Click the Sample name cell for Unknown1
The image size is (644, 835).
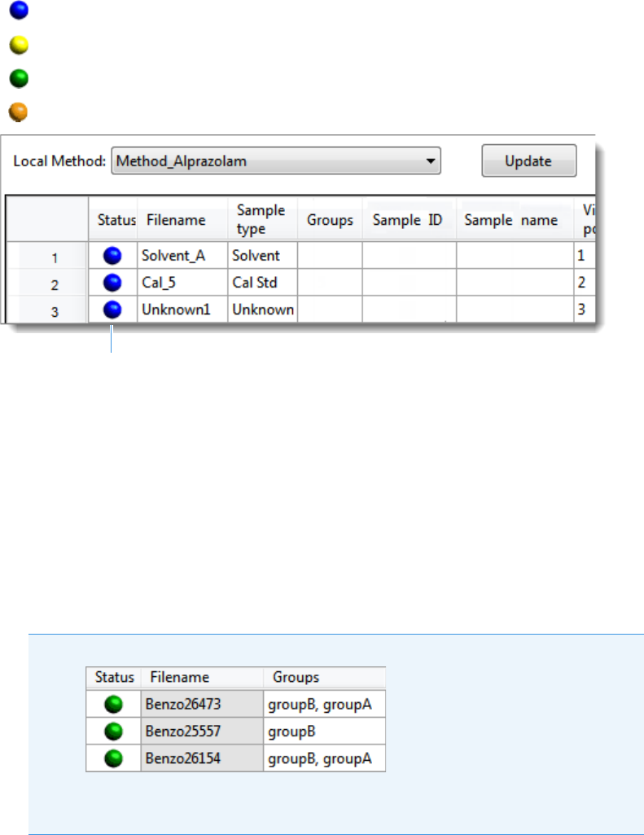(x=515, y=310)
